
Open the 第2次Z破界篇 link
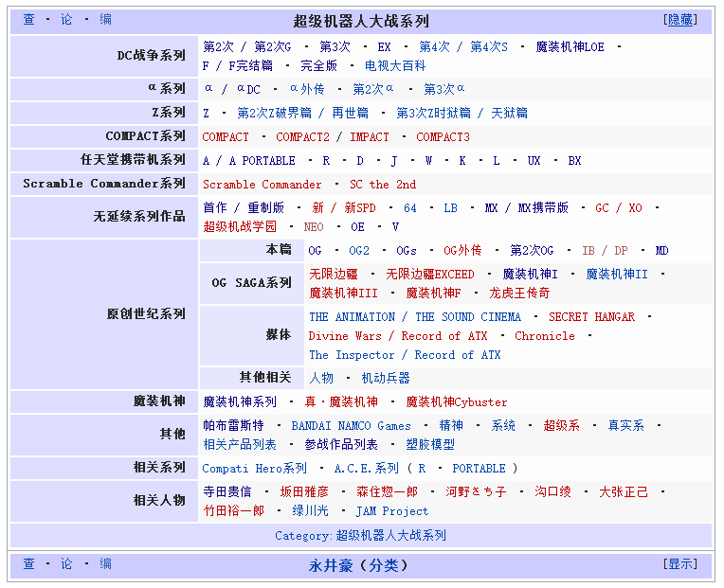274,113
